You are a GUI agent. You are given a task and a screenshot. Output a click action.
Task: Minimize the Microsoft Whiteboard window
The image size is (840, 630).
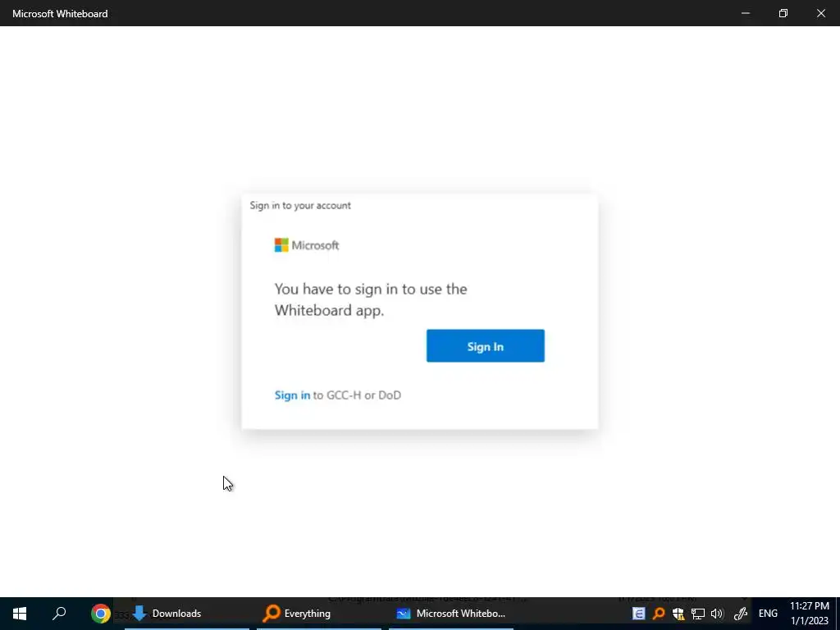pyautogui.click(x=745, y=13)
